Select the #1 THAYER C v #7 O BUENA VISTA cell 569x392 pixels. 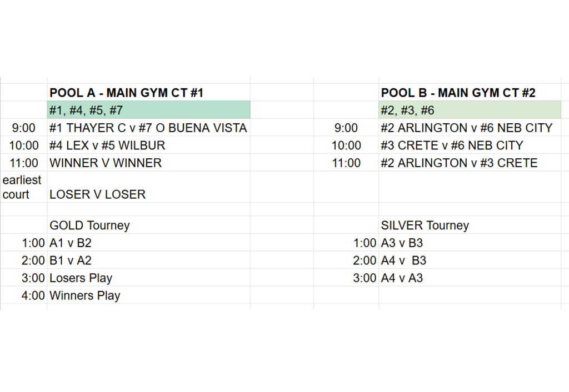pyautogui.click(x=148, y=128)
